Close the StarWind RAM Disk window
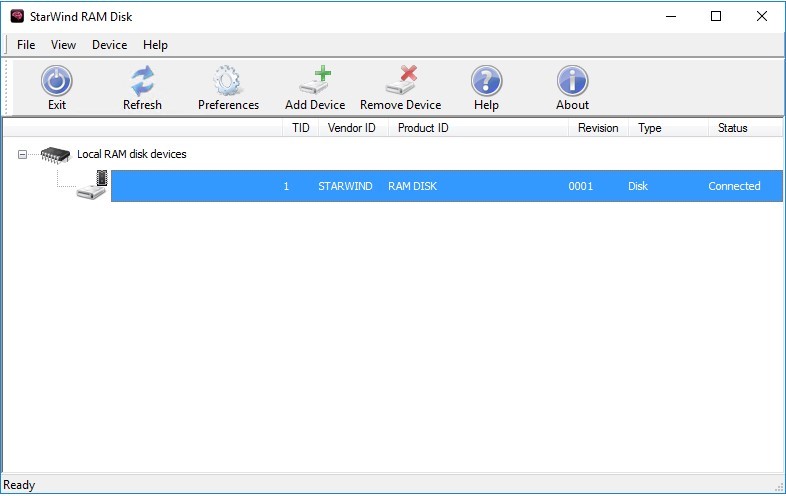This screenshot has height=496, width=786. [762, 16]
